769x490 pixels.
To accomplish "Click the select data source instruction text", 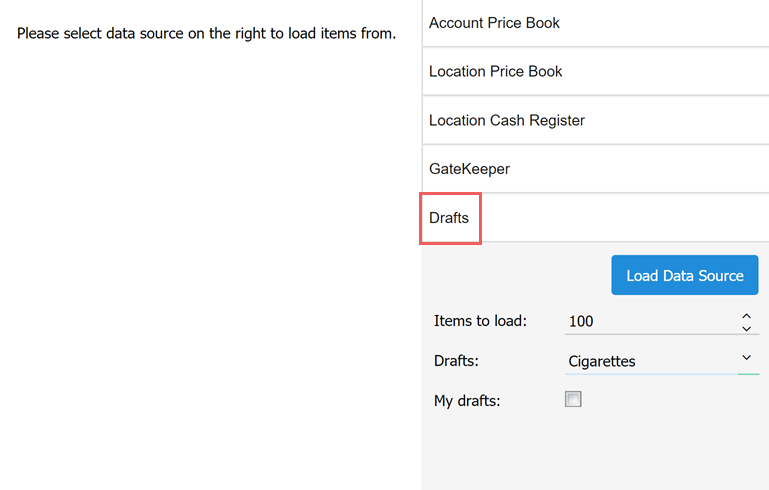I will coord(206,33).
